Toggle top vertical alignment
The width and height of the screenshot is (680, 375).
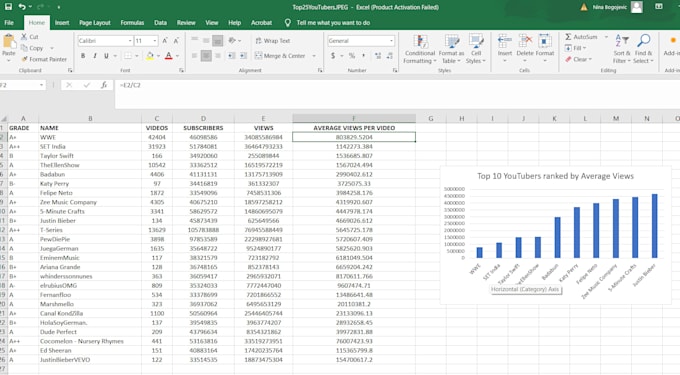[195, 40]
